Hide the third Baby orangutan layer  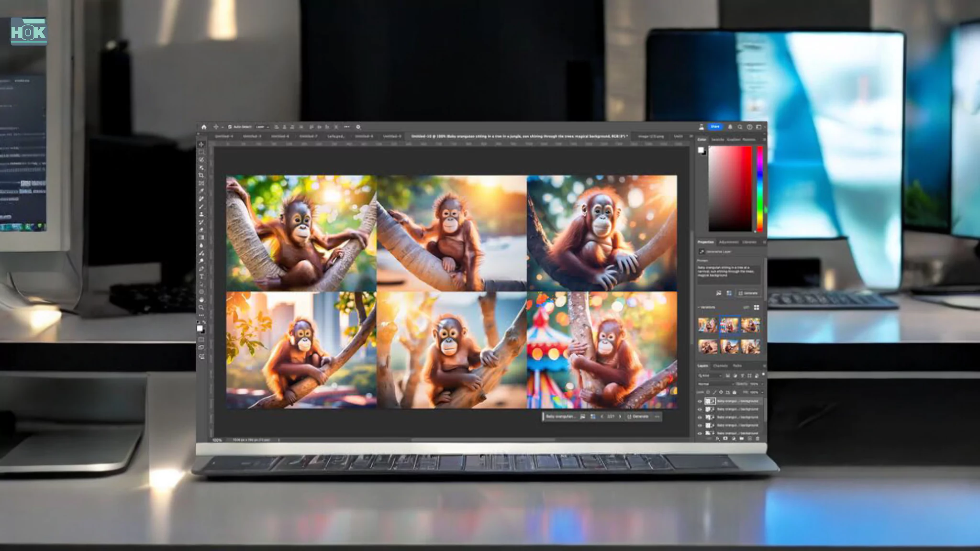click(x=700, y=418)
